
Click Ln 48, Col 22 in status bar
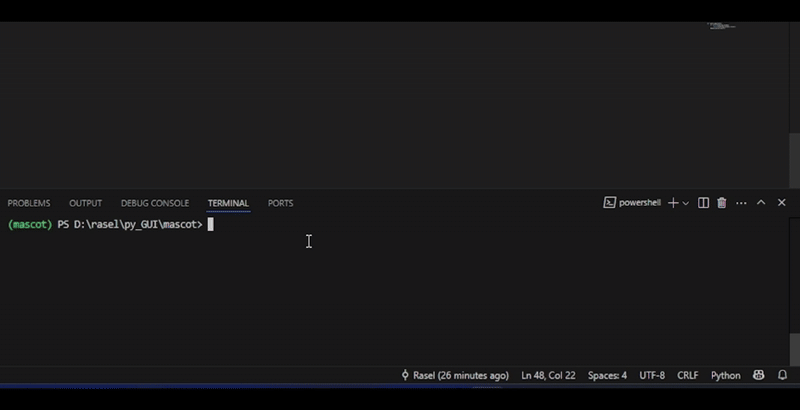pos(548,376)
